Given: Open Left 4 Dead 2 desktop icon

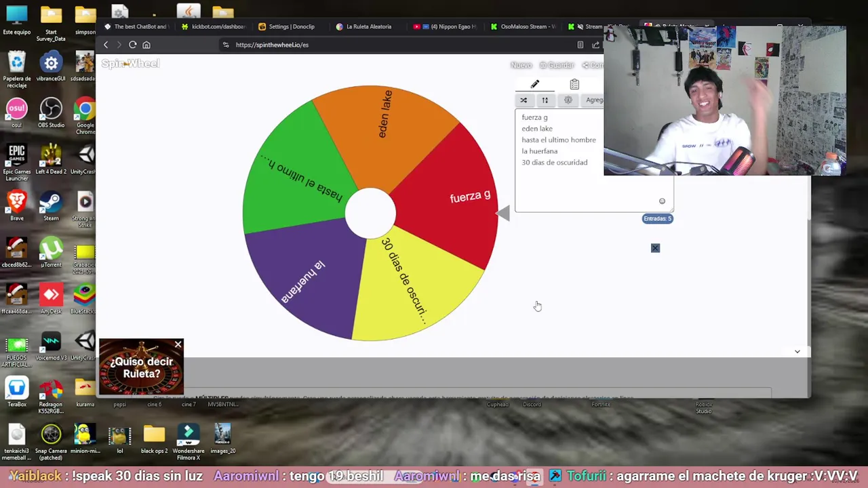Looking at the screenshot, I should (x=51, y=160).
